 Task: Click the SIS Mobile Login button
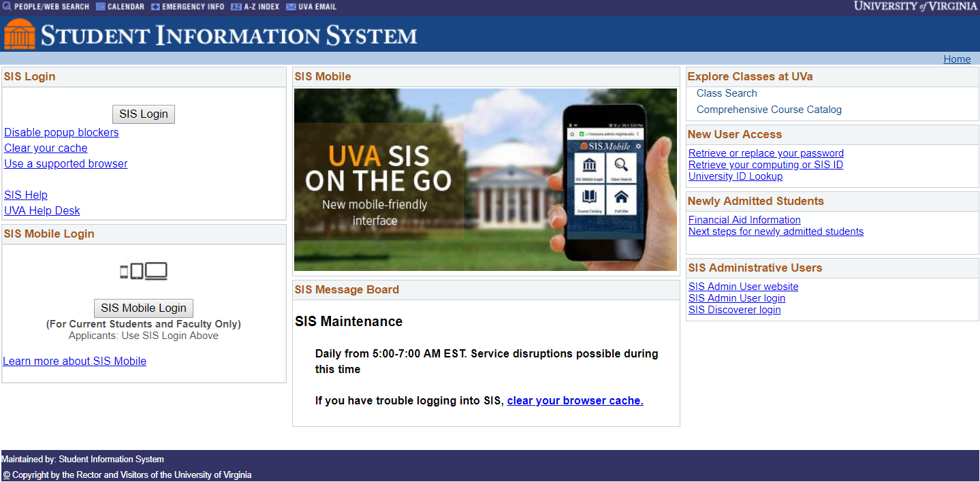point(144,308)
